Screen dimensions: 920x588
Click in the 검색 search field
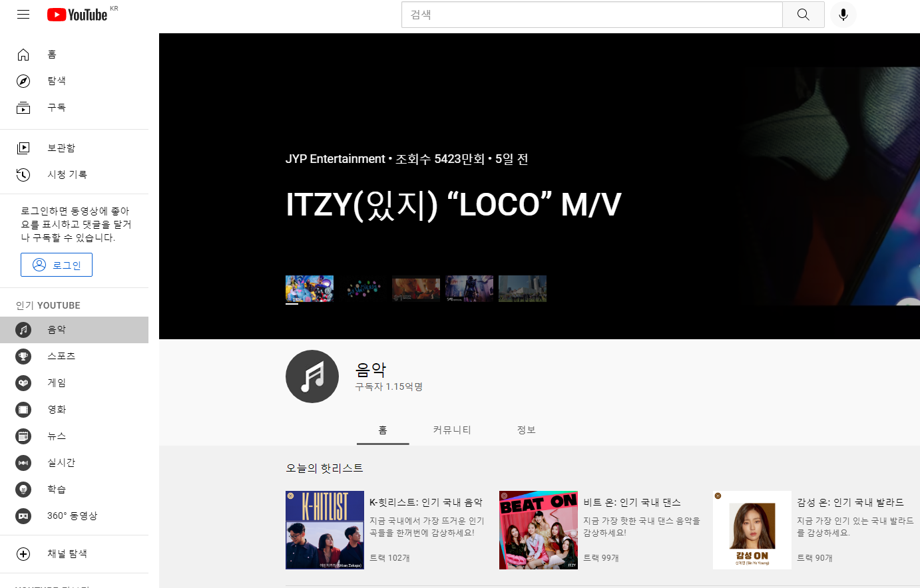pos(592,15)
